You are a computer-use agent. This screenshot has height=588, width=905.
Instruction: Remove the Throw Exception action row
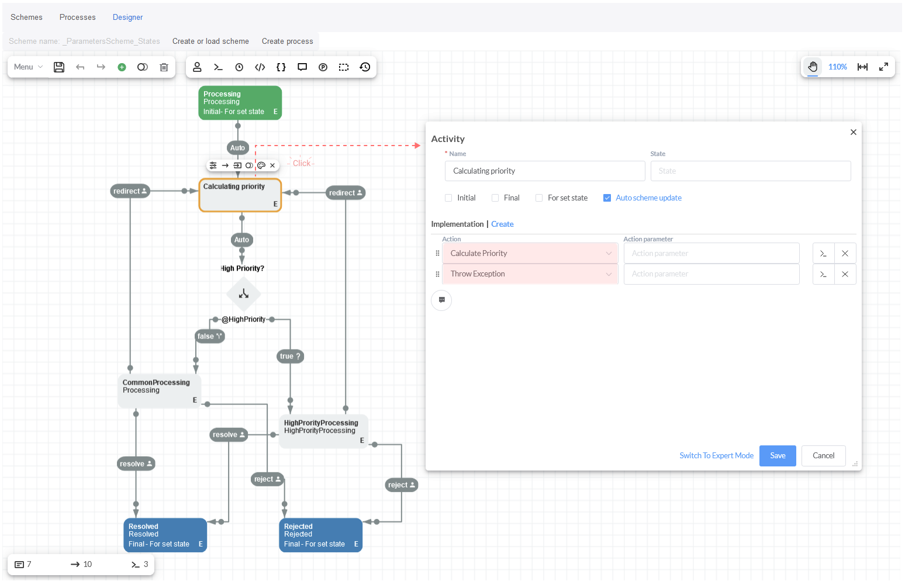pyautogui.click(x=845, y=274)
